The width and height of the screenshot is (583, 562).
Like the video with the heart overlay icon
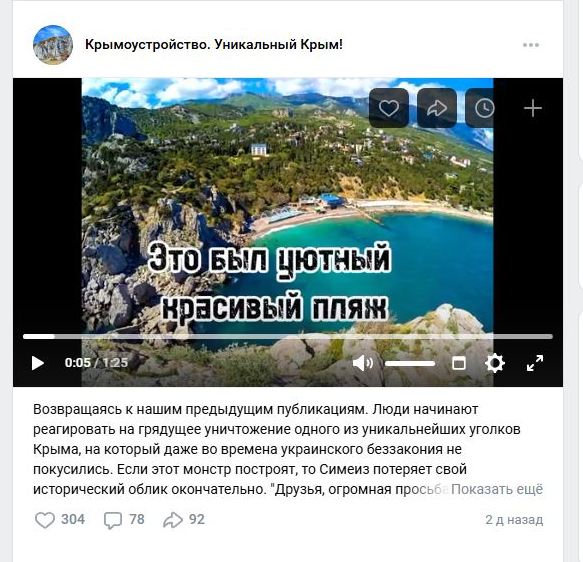coord(389,108)
